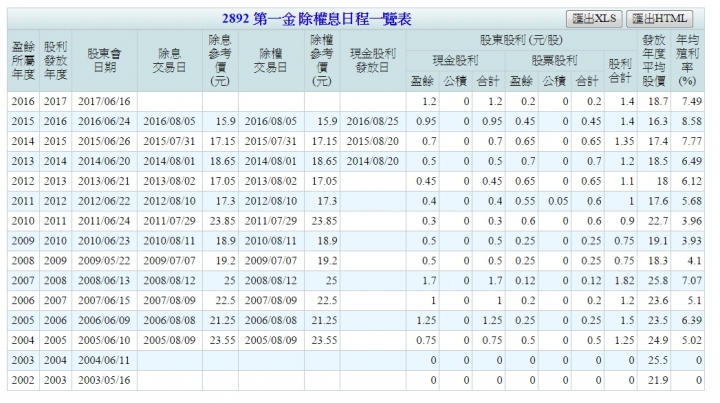Image resolution: width=720 pixels, height=403 pixels.
Task: Click the 現金股利 group header
Action: click(x=456, y=60)
